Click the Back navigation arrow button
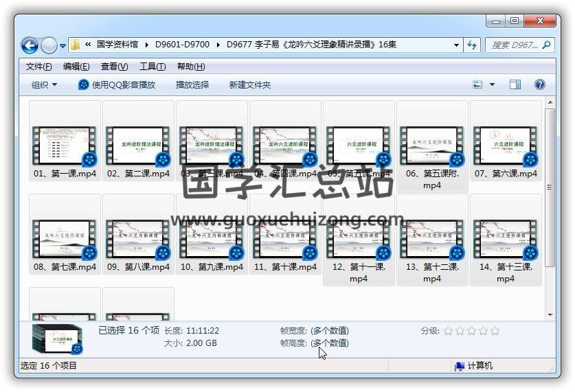The width and height of the screenshot is (575, 392). tap(30, 46)
